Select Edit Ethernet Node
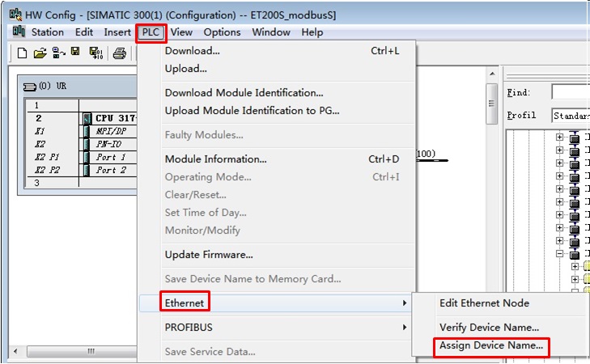 (x=484, y=303)
